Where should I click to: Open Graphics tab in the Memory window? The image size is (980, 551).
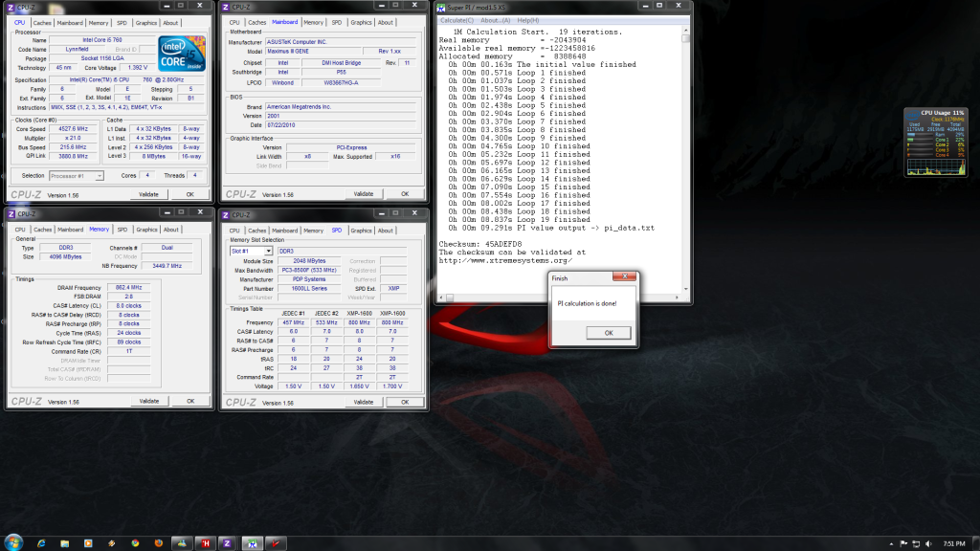pos(146,230)
